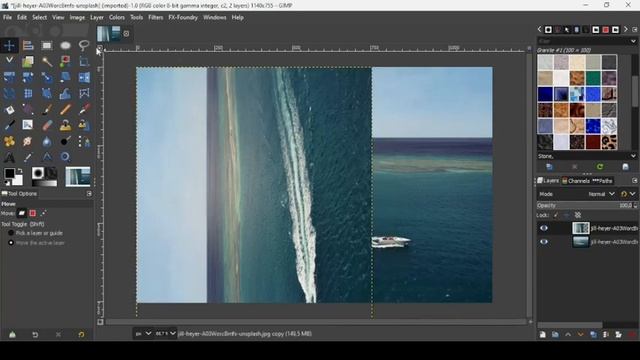
Task: Save tool preset icon at bottom left
Action: (x=12, y=334)
